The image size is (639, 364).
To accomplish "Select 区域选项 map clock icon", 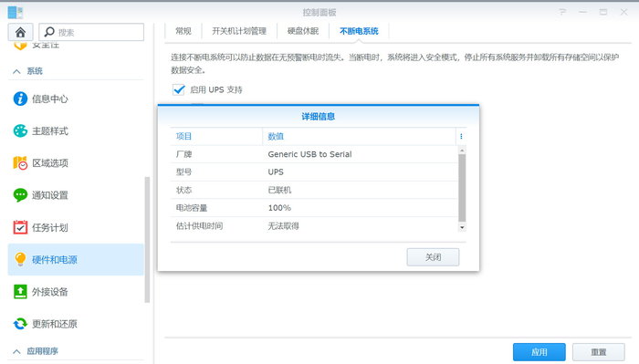I will (20, 163).
